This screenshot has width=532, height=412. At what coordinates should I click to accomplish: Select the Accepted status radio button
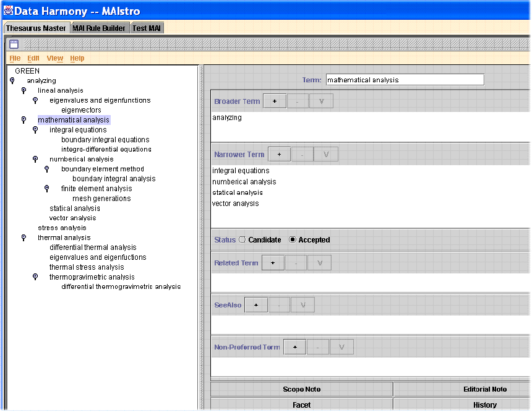292,240
